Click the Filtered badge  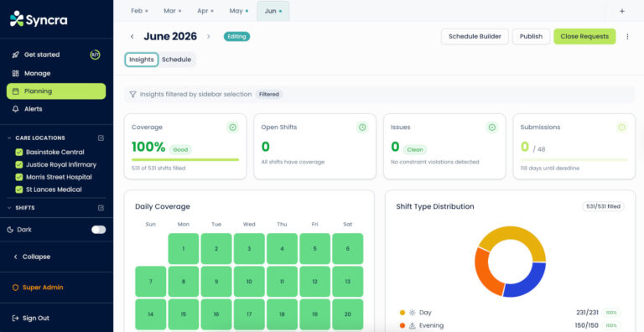(x=269, y=95)
